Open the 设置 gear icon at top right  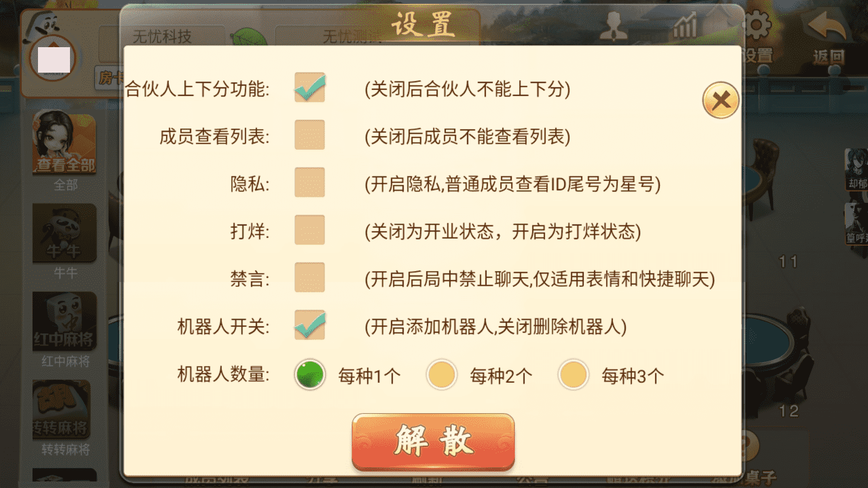point(756,26)
